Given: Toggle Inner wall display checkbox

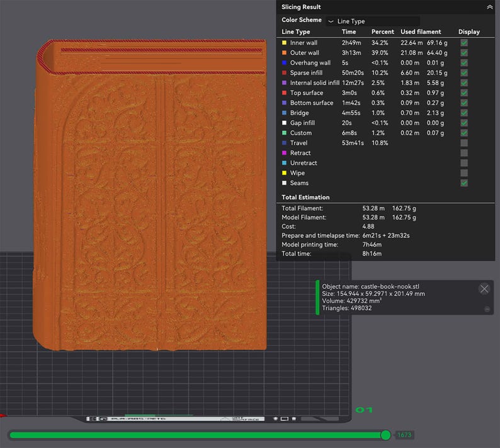Looking at the screenshot, I should tap(464, 43).
